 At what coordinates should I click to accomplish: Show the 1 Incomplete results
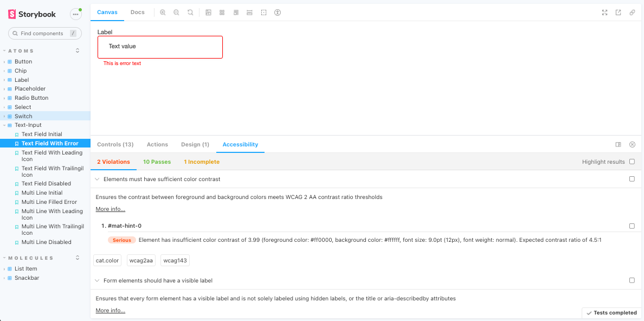tap(202, 162)
